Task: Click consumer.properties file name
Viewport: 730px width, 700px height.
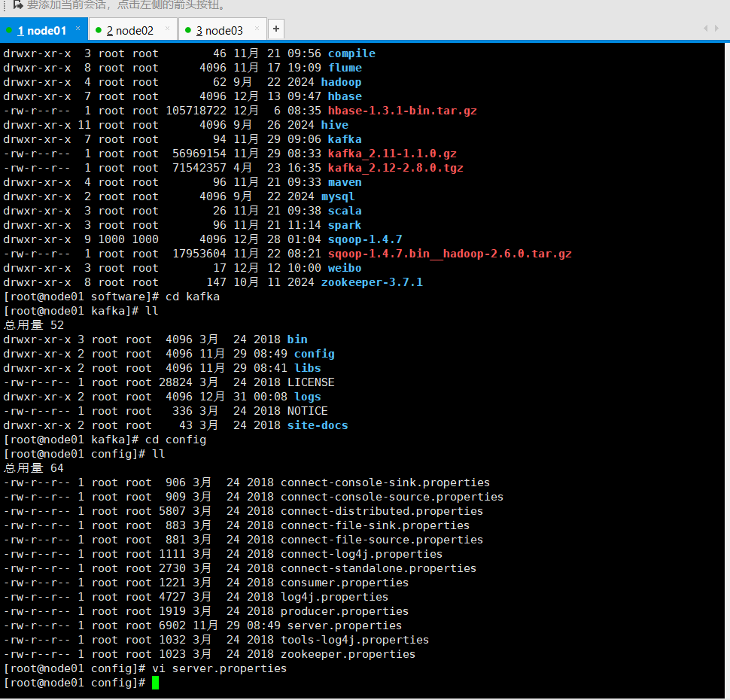Action: point(345,583)
